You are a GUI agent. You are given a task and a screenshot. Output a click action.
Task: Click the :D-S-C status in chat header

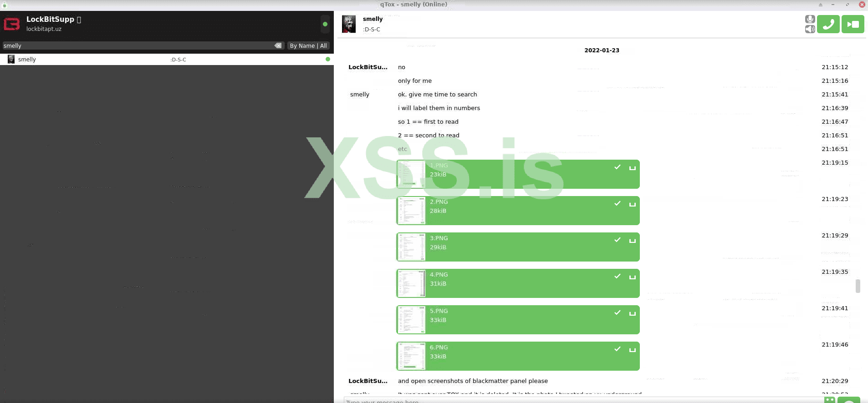[x=372, y=30]
